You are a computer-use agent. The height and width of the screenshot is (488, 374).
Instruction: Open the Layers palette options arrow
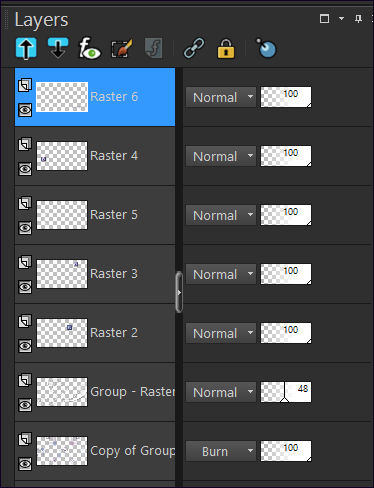341,18
